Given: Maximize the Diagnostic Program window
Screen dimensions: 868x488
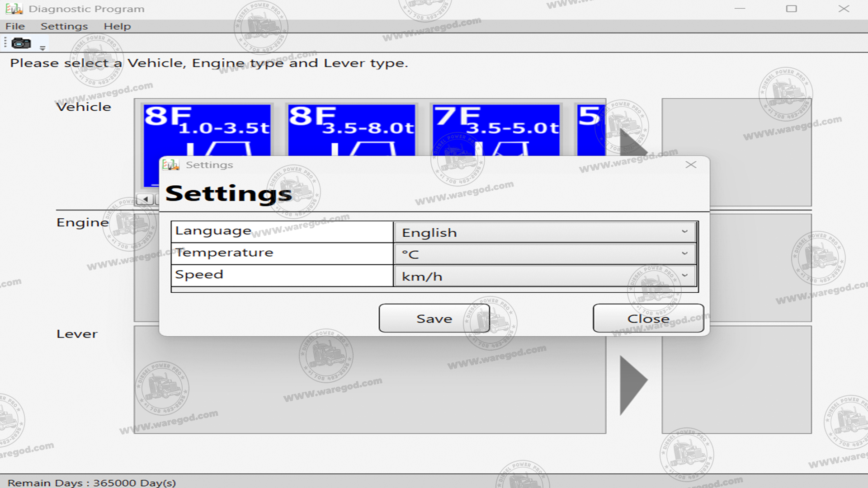Looking at the screenshot, I should click(x=791, y=9).
